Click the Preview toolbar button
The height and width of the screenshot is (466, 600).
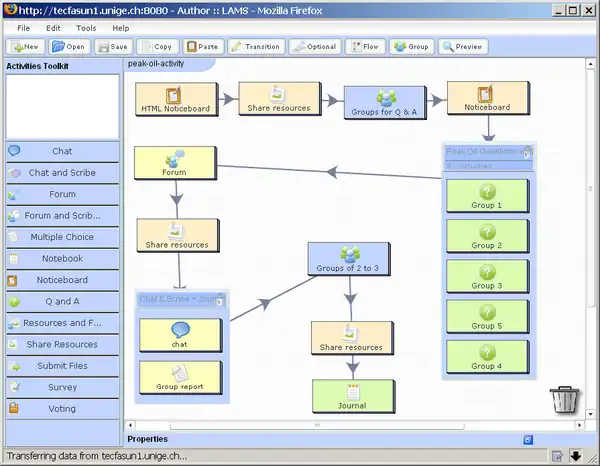coord(462,46)
